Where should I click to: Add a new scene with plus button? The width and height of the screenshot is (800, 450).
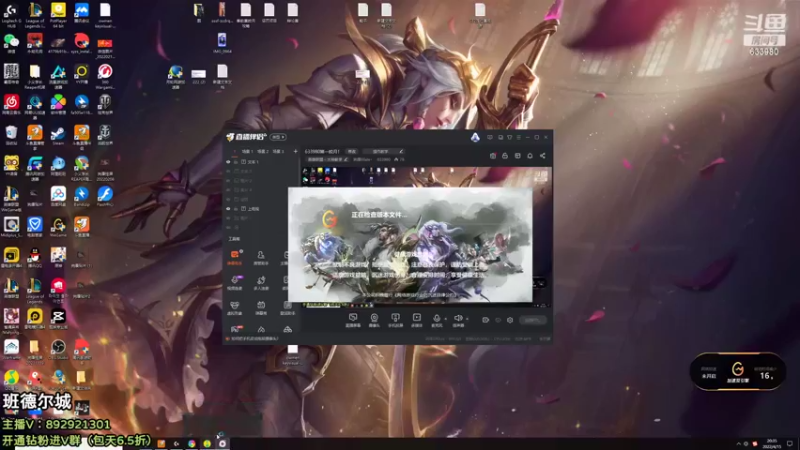point(295,152)
